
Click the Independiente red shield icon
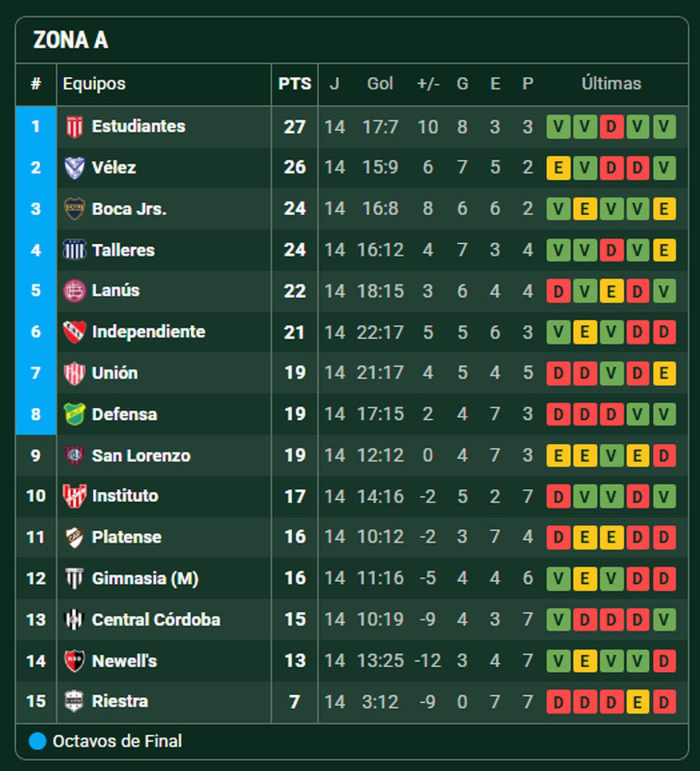click(74, 332)
